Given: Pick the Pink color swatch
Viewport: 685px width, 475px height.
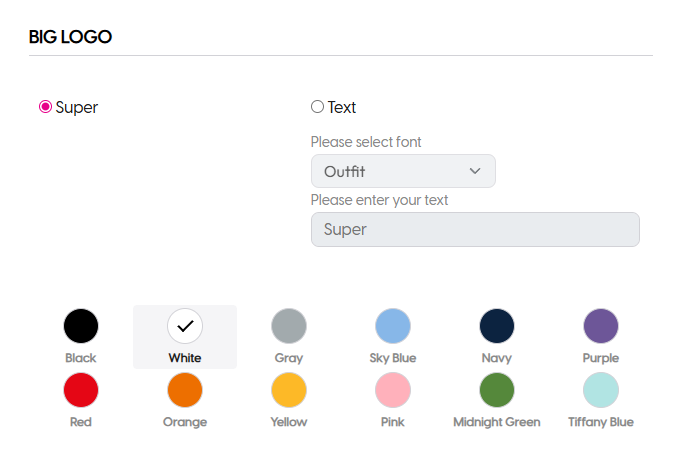Looking at the screenshot, I should [393, 390].
